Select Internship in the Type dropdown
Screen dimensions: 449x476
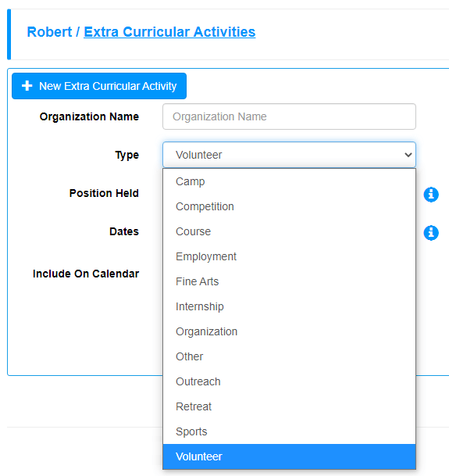pos(289,306)
